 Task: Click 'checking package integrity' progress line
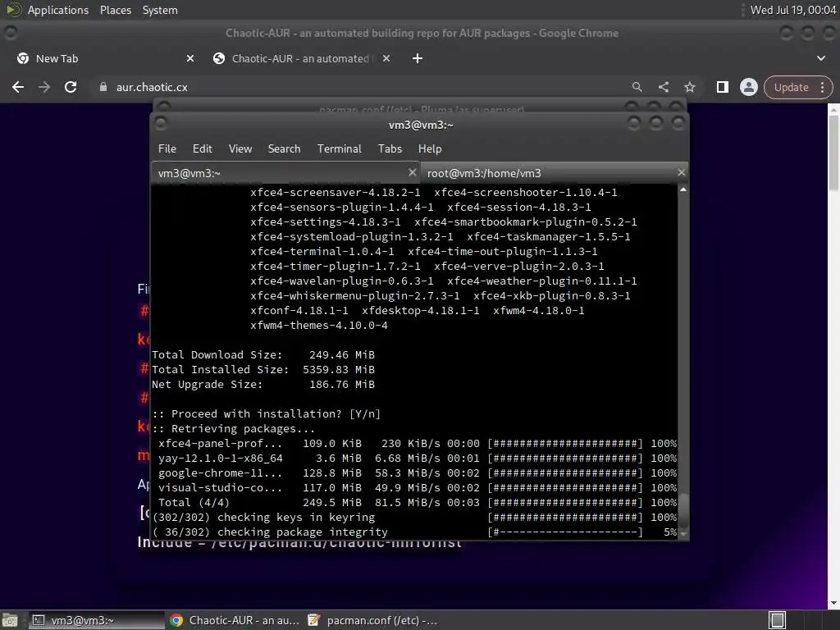point(414,532)
